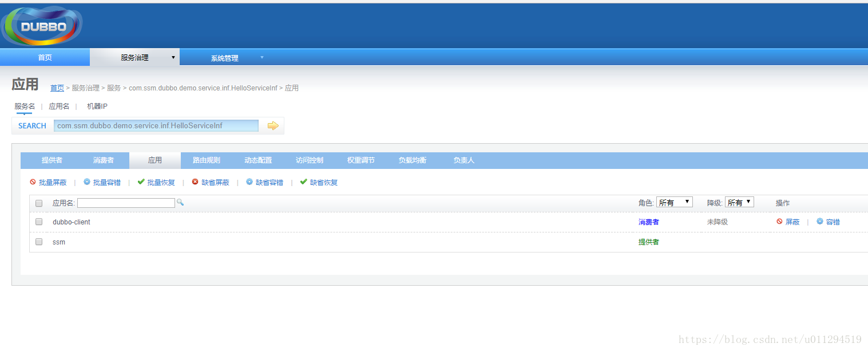Viewport: 868px width, 351px height.
Task: Click the 首页 breadcrumb link
Action: click(57, 88)
